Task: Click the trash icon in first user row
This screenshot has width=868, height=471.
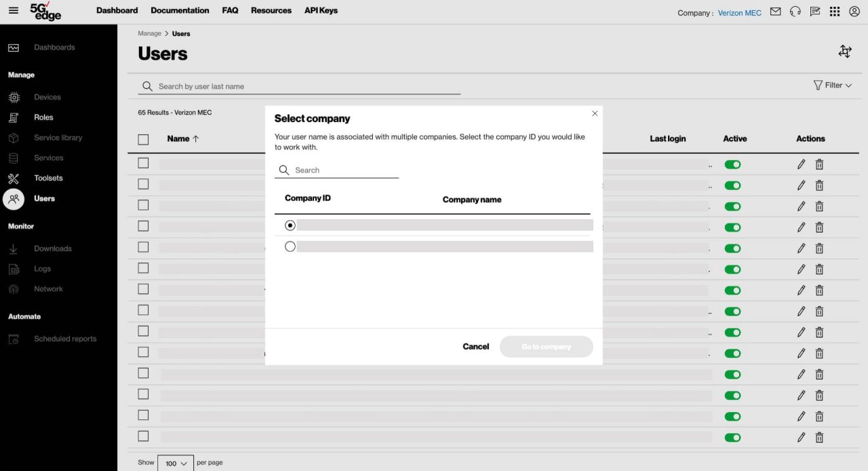Action: tap(819, 164)
